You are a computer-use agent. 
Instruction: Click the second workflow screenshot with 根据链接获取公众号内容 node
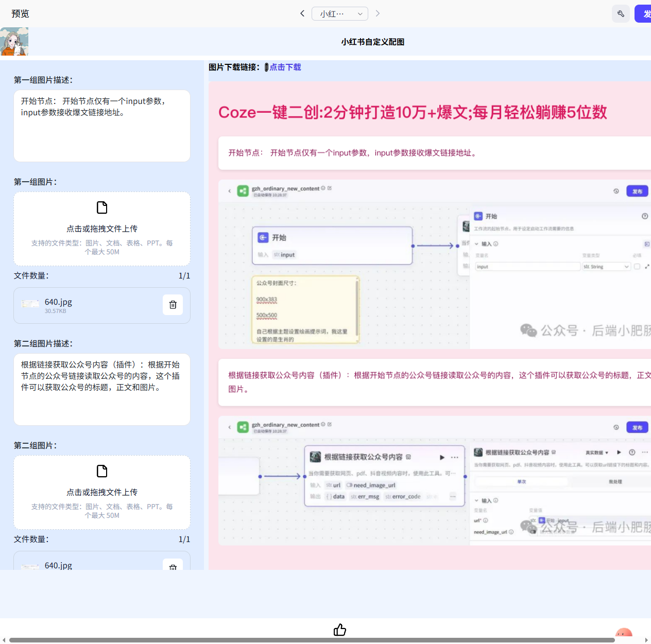tap(435, 481)
